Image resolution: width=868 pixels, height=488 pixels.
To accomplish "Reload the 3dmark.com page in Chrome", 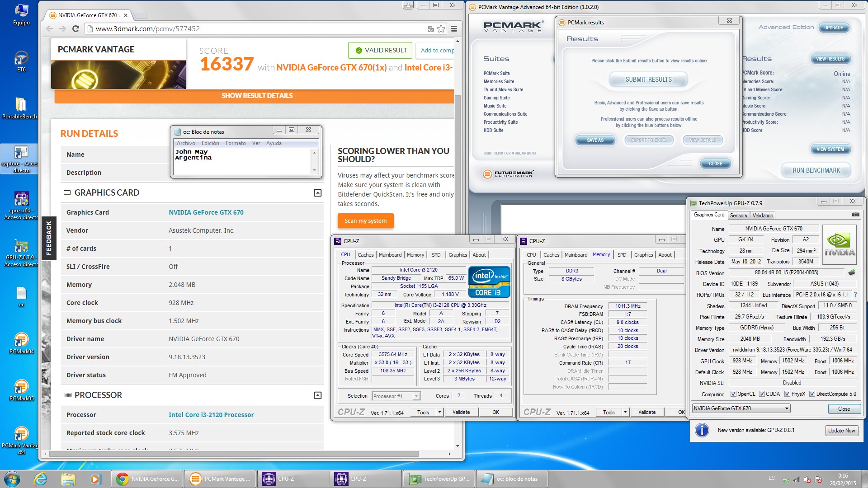I will pyautogui.click(x=75, y=28).
